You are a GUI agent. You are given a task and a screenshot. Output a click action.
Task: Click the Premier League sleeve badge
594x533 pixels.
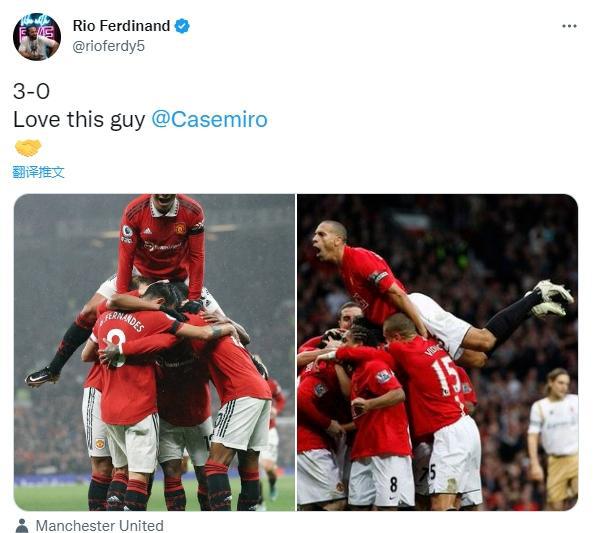[x=127, y=232]
